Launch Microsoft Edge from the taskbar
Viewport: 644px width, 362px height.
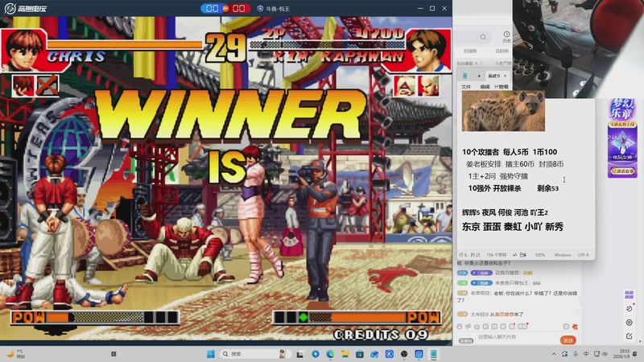(330, 354)
